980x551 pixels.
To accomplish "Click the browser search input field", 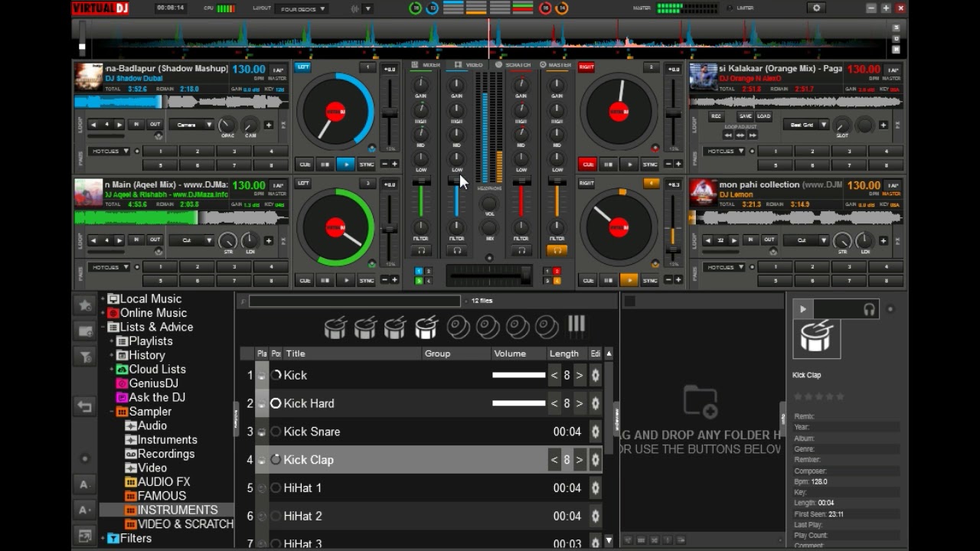I will click(x=354, y=302).
